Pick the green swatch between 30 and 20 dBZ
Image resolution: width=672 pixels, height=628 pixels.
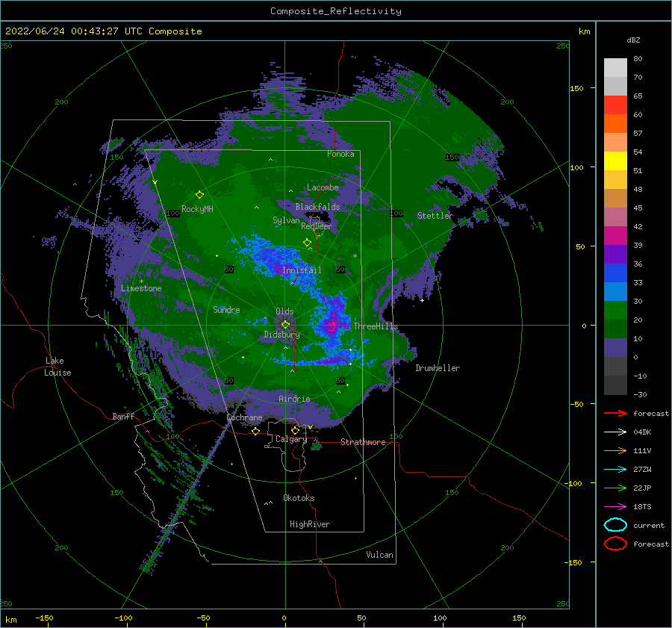(615, 311)
